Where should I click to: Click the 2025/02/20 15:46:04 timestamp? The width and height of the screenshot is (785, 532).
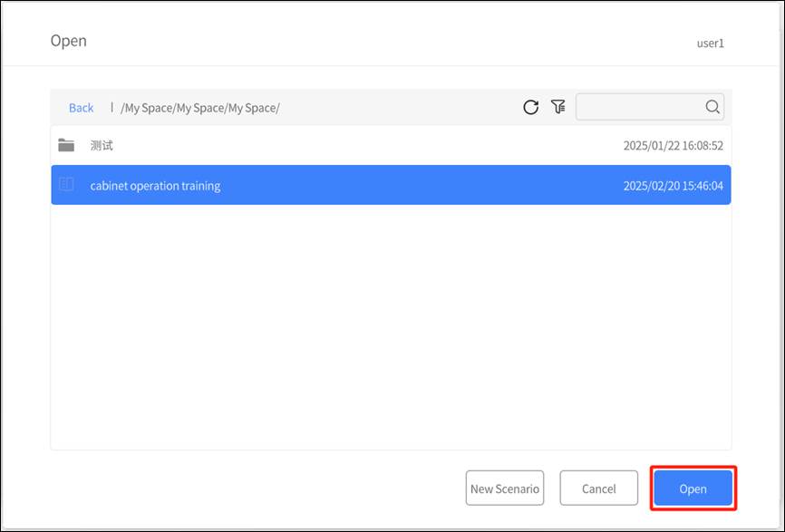pyautogui.click(x=673, y=186)
